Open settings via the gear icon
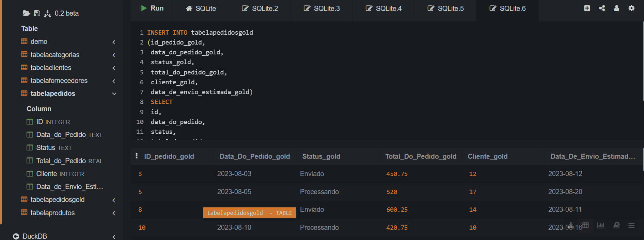 click(x=631, y=8)
